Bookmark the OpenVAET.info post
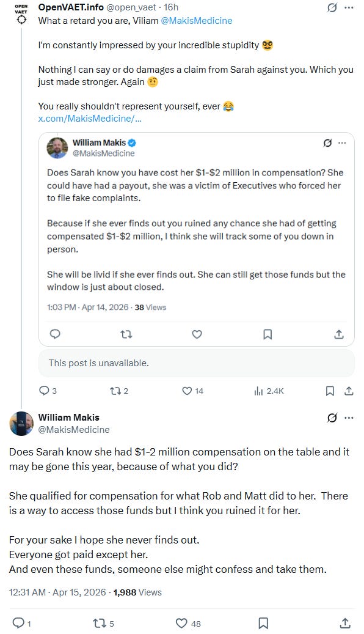 [x=330, y=390]
